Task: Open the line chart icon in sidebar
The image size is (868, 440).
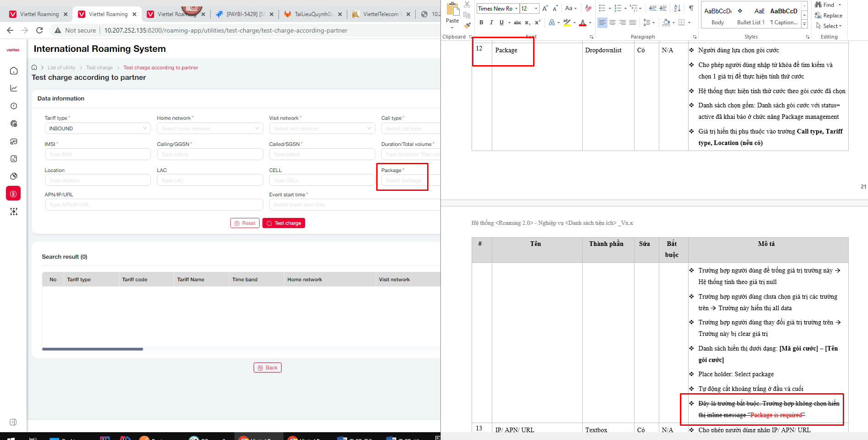Action: (x=14, y=88)
